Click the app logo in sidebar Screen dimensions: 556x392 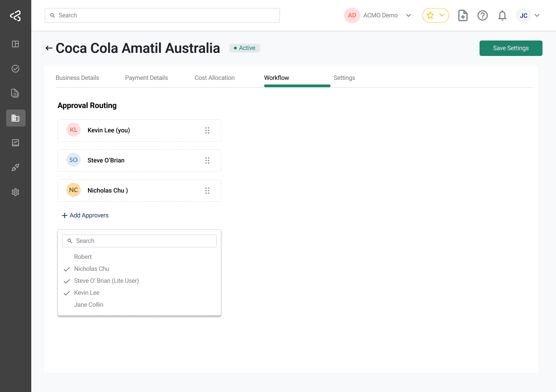pyautogui.click(x=15, y=15)
